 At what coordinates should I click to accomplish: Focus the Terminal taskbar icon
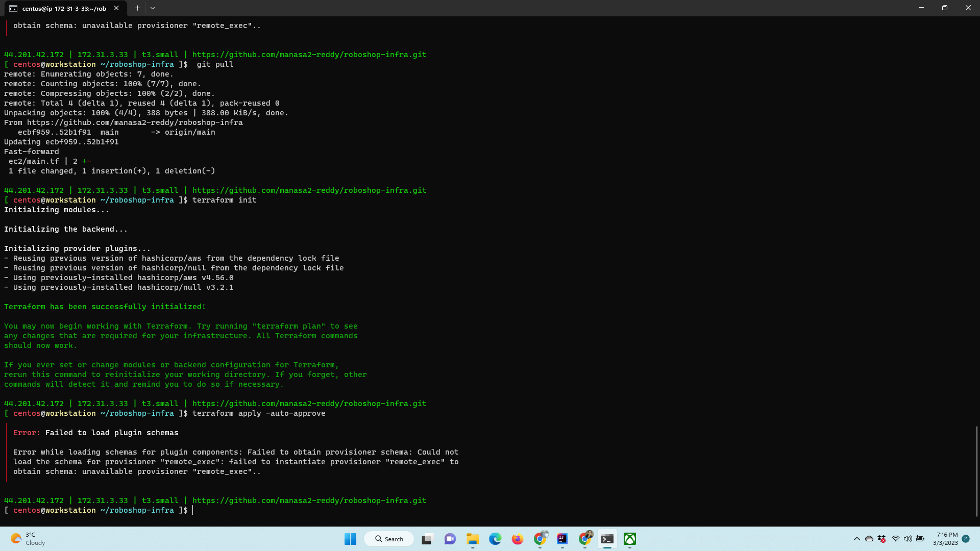(607, 539)
